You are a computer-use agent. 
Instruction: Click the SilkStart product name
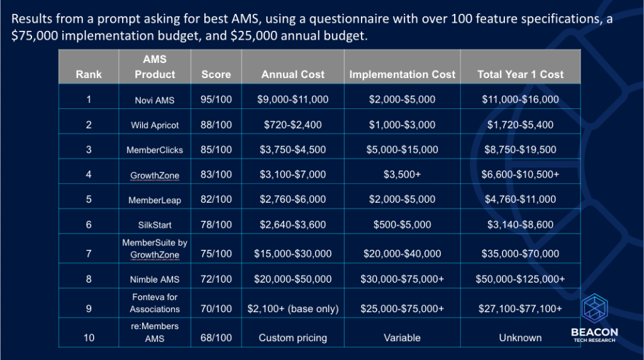click(155, 225)
